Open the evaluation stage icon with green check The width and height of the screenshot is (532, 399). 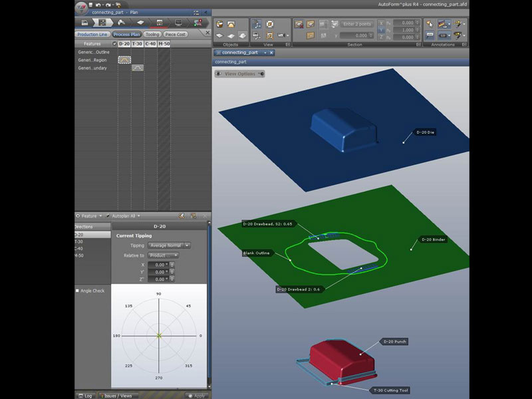(198, 23)
